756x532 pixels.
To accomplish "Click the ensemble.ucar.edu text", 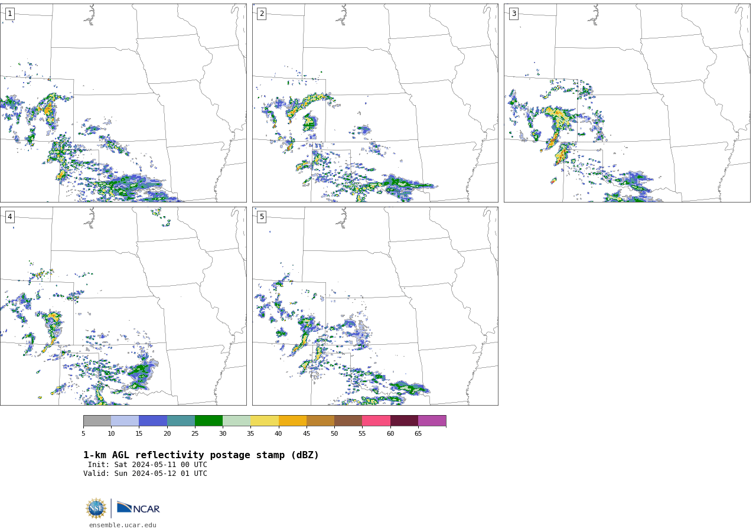I will click(123, 525).
